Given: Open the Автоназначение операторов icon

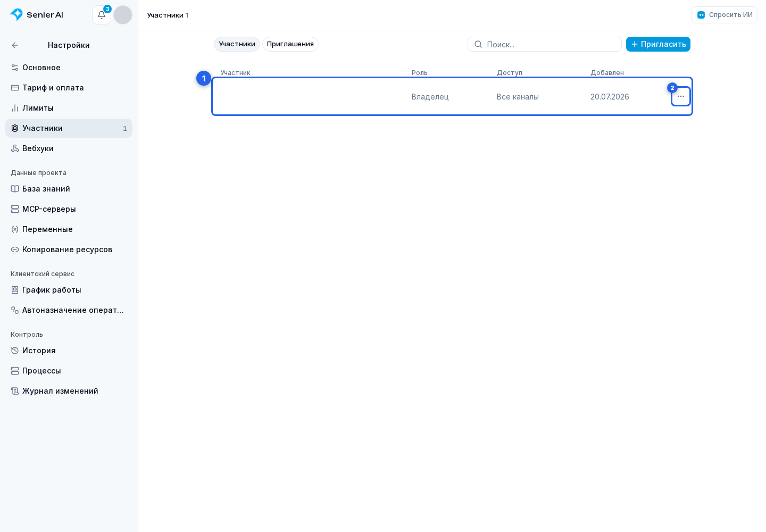Looking at the screenshot, I should coord(15,310).
